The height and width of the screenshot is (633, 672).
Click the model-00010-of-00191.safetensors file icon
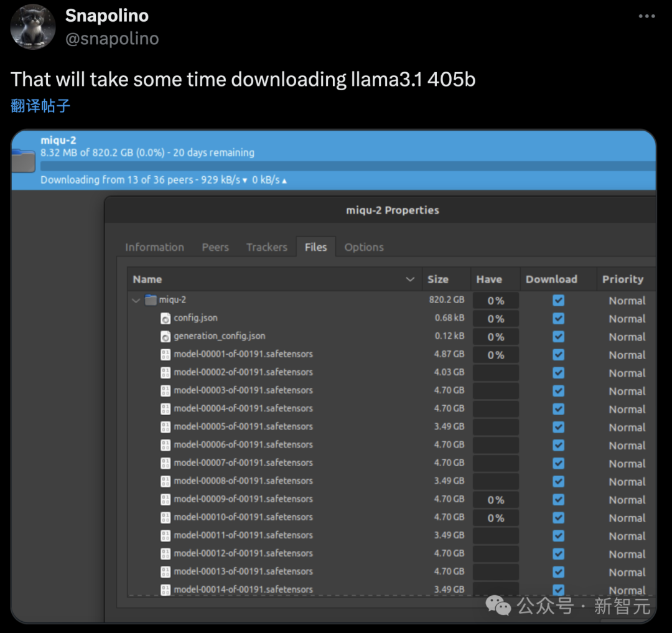166,517
